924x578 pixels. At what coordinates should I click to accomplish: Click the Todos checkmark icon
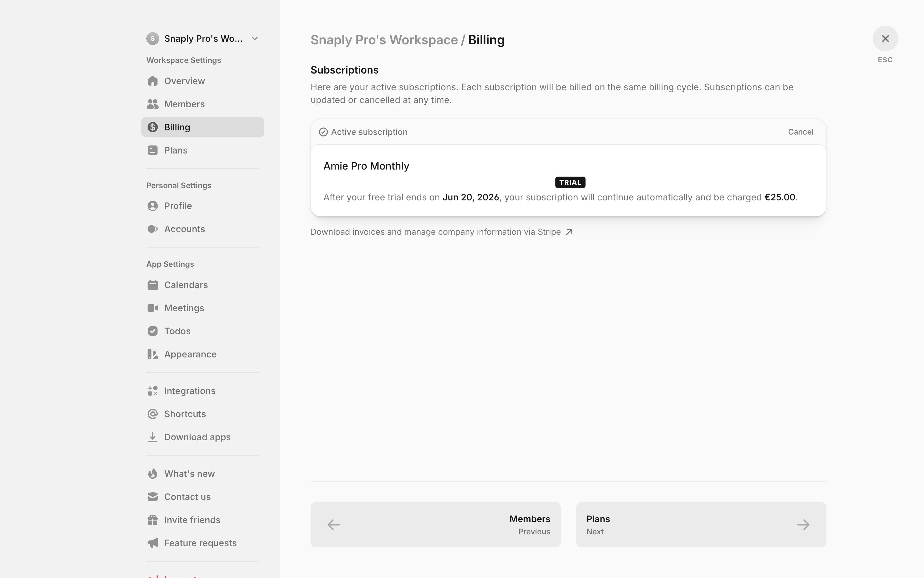(153, 331)
